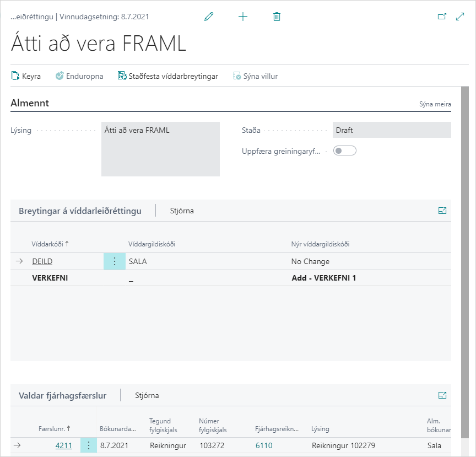Open page in new window icon
The height and width of the screenshot is (457, 476).
click(x=442, y=17)
